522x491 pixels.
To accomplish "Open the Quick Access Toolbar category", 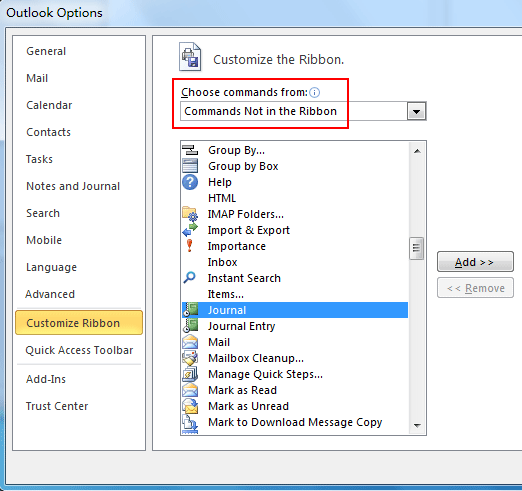I will tap(79, 350).
